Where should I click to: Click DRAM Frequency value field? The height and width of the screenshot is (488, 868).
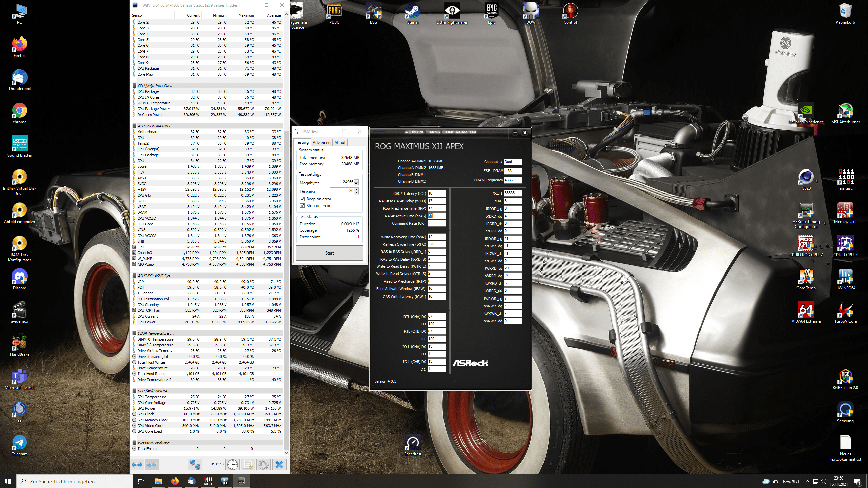(513, 180)
